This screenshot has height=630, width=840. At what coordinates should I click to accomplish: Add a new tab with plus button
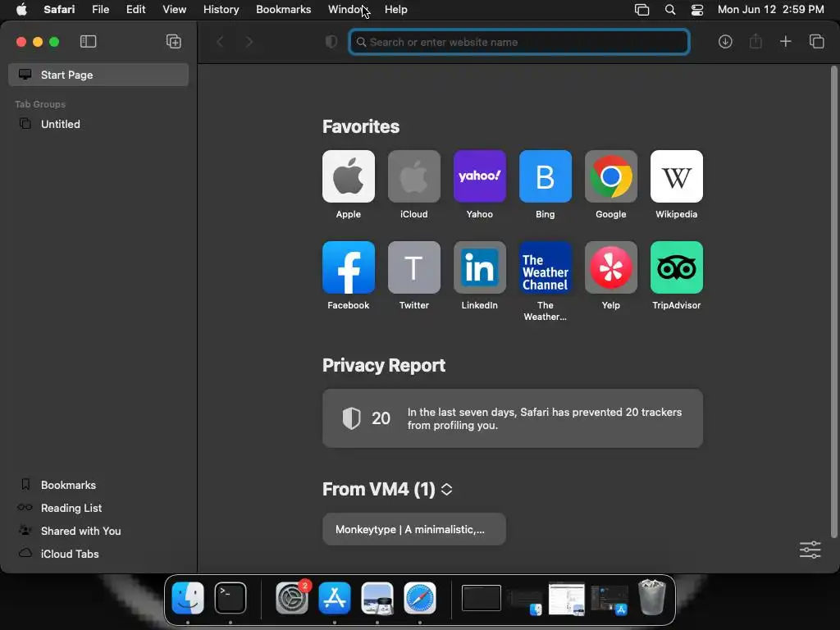[x=785, y=41]
